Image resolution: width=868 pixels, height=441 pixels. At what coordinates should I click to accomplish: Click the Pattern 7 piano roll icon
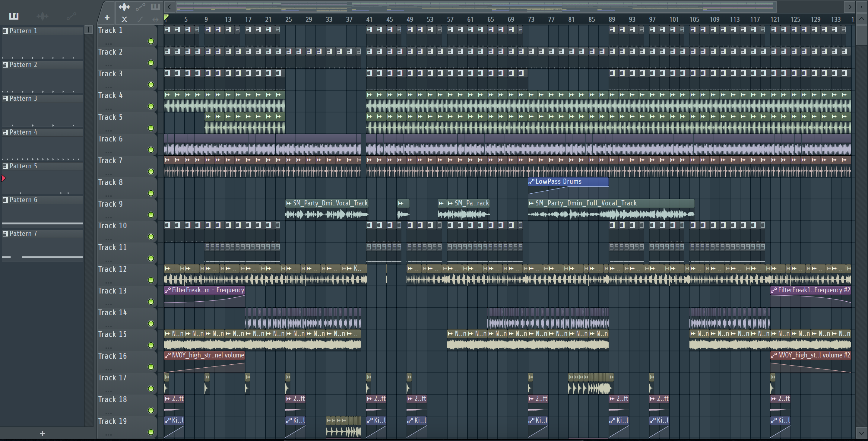tap(5, 234)
